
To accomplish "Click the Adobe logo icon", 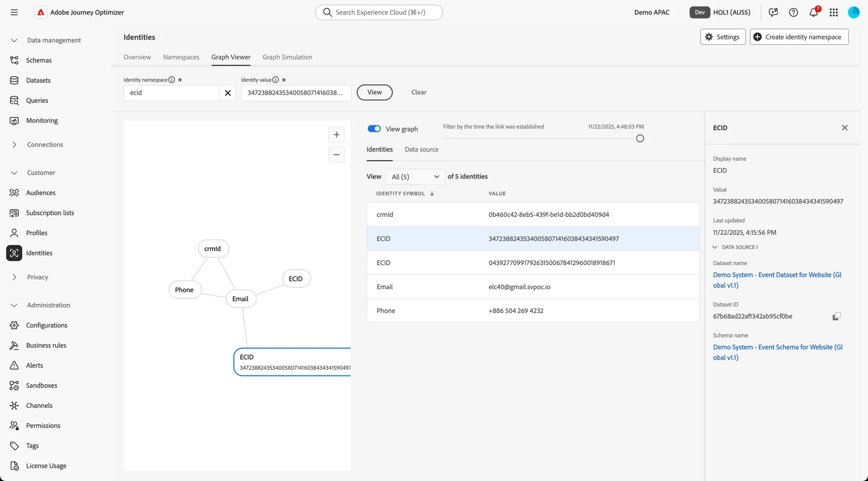I will [x=41, y=13].
